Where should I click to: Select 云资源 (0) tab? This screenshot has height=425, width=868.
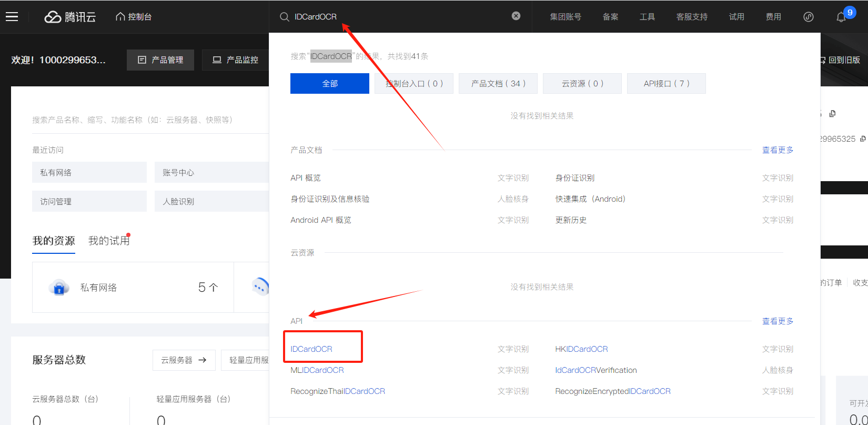[582, 83]
